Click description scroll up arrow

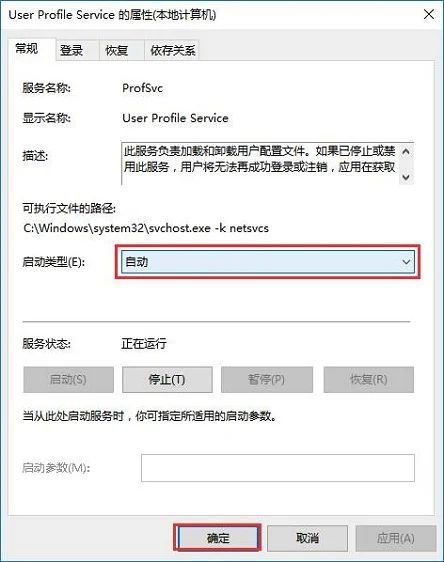(x=406, y=152)
